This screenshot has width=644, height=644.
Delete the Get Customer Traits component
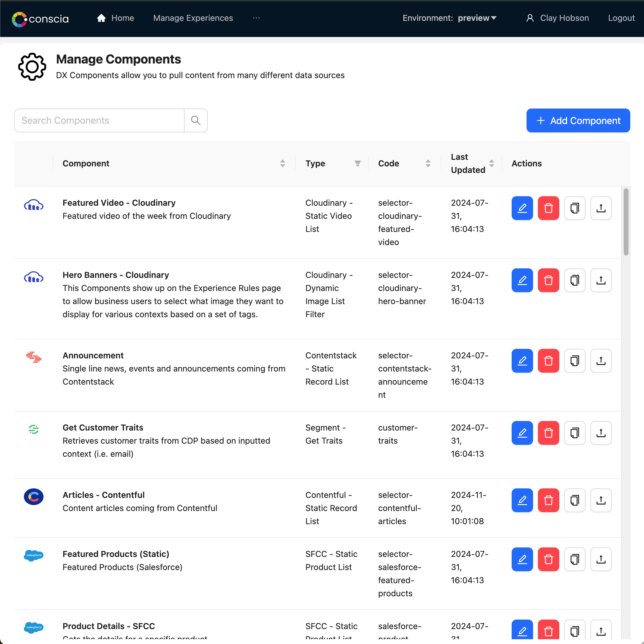[x=548, y=433]
